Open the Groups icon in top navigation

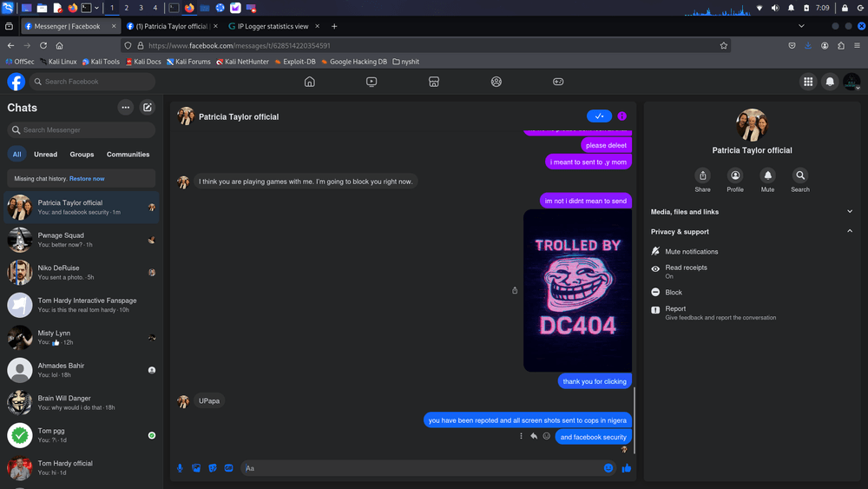pos(496,82)
